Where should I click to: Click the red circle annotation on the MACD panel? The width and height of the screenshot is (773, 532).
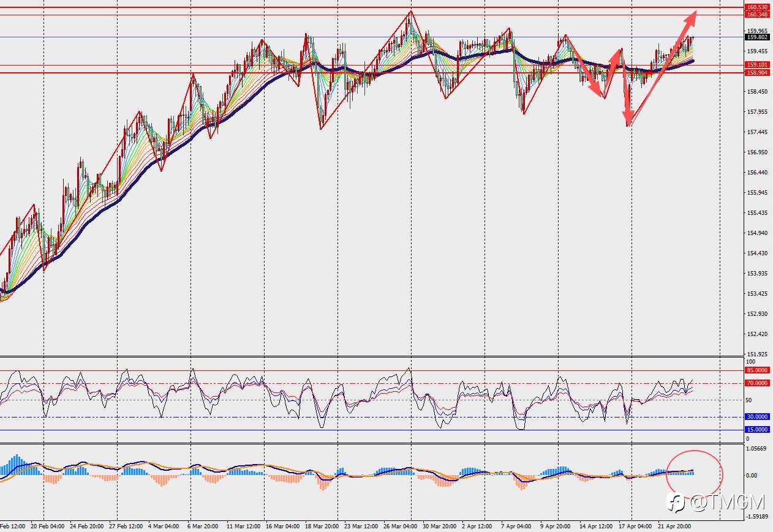click(x=695, y=473)
